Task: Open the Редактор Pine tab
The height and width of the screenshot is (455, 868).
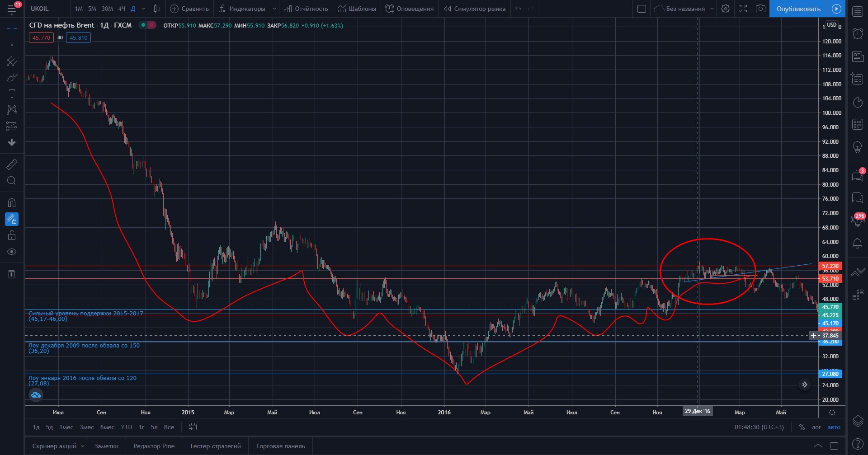Action: (x=154, y=446)
